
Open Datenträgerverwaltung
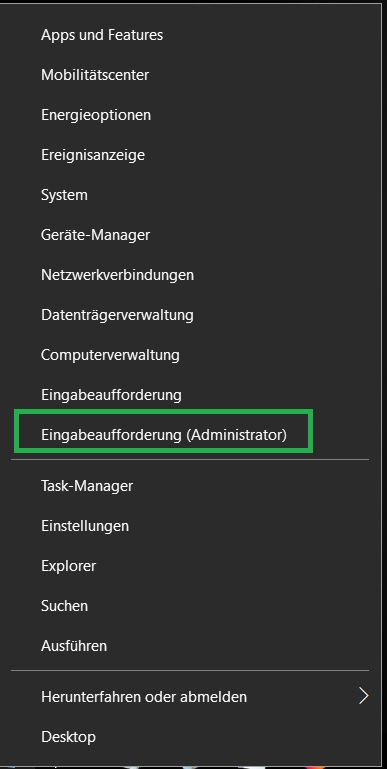click(x=117, y=315)
